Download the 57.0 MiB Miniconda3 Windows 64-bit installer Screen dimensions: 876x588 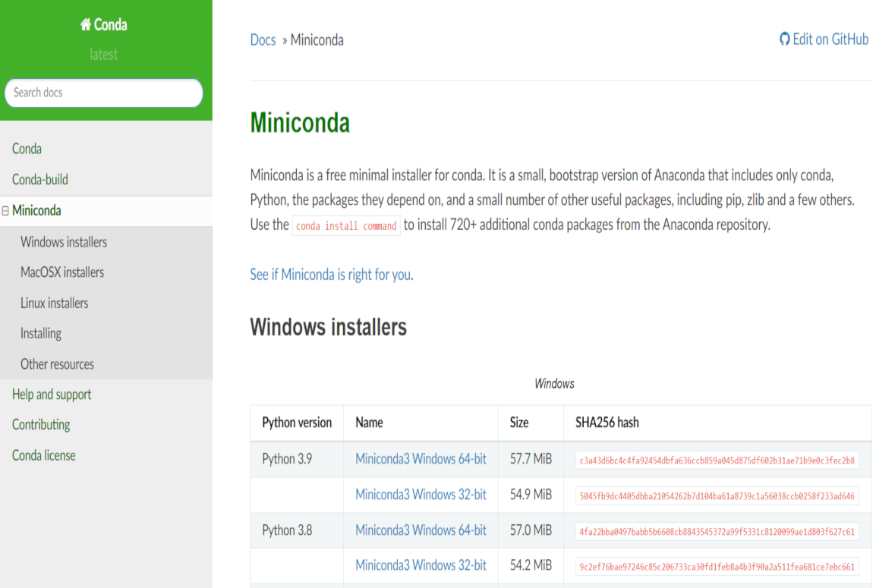[421, 530]
